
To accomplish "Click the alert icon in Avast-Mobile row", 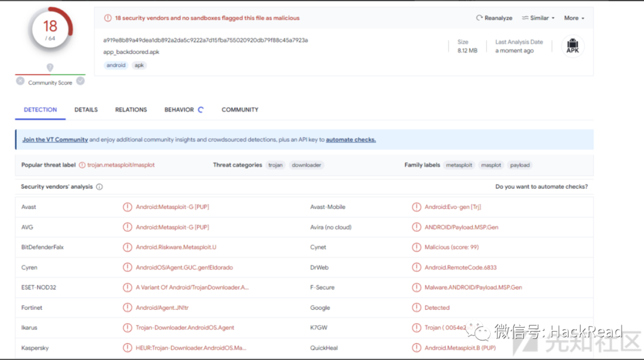I will coord(416,207).
